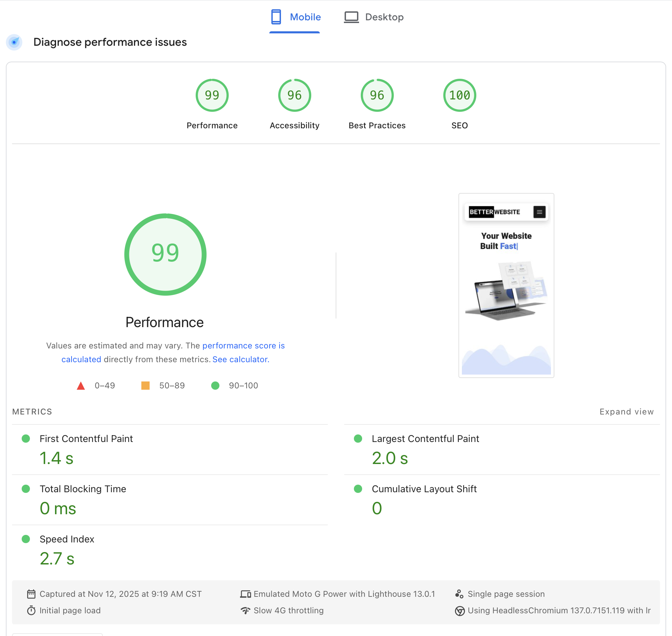Open the performance score is calculated link
This screenshot has height=636, width=672.
pos(243,346)
